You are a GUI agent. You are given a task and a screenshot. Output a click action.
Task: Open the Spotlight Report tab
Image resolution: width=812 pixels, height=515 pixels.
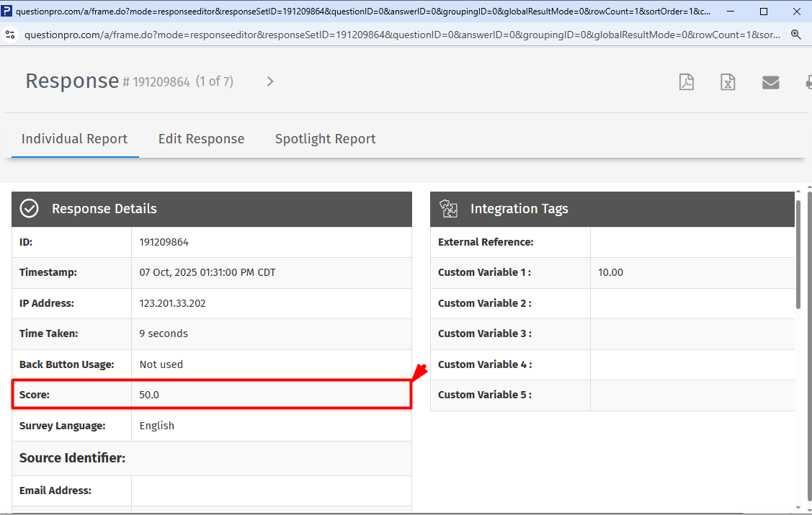pos(325,139)
